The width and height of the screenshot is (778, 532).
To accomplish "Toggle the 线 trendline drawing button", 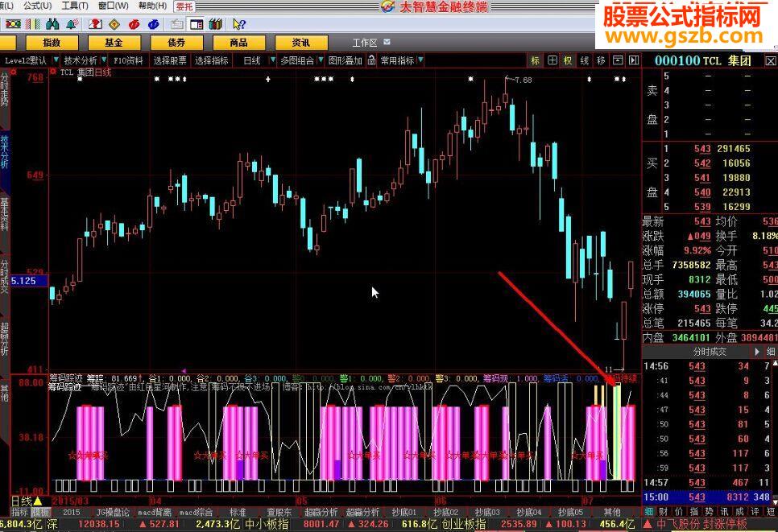I will pyautogui.click(x=584, y=60).
